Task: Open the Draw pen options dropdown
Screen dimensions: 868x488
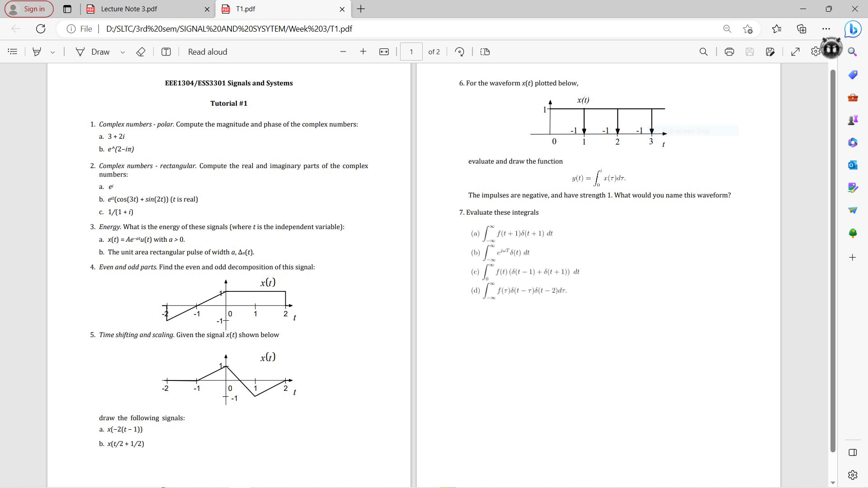Action: (123, 52)
